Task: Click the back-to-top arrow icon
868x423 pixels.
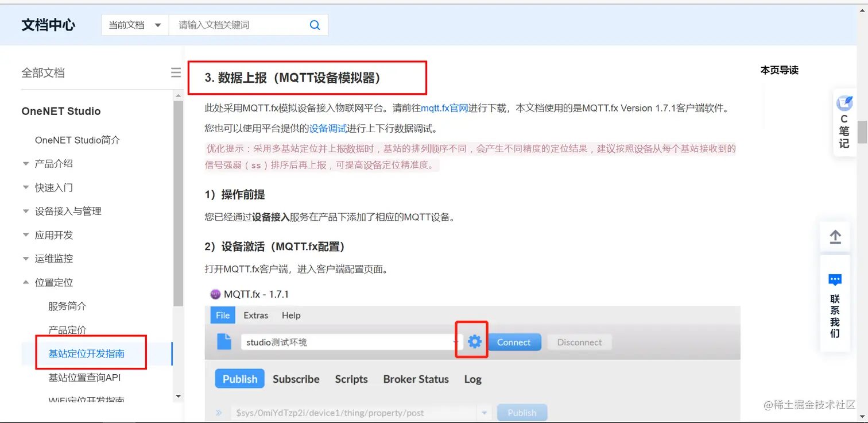Action: click(x=835, y=236)
